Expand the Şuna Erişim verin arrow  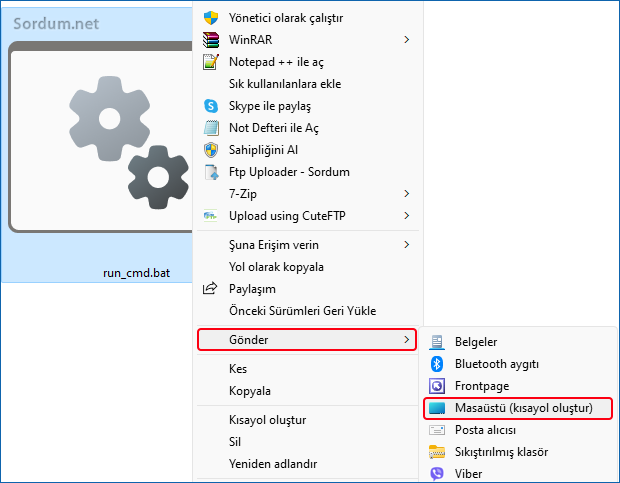406,245
